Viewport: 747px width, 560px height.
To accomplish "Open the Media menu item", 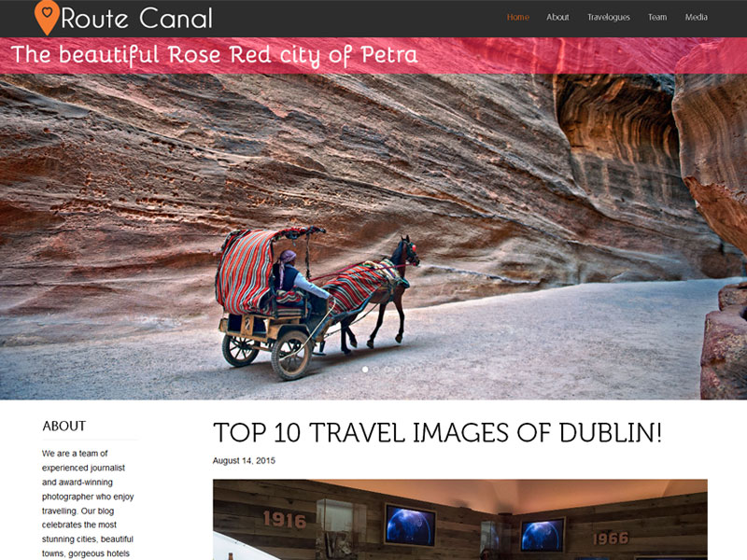I will 696,17.
